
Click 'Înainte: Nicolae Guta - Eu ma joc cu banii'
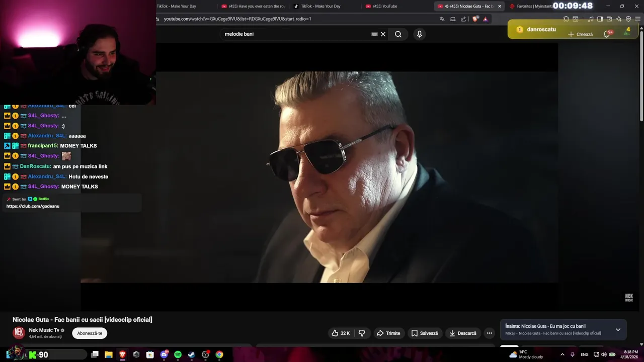tap(545, 326)
